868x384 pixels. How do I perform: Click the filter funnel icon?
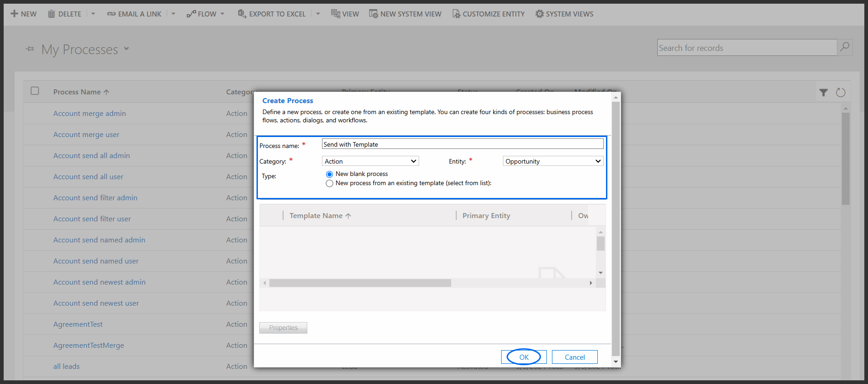824,93
